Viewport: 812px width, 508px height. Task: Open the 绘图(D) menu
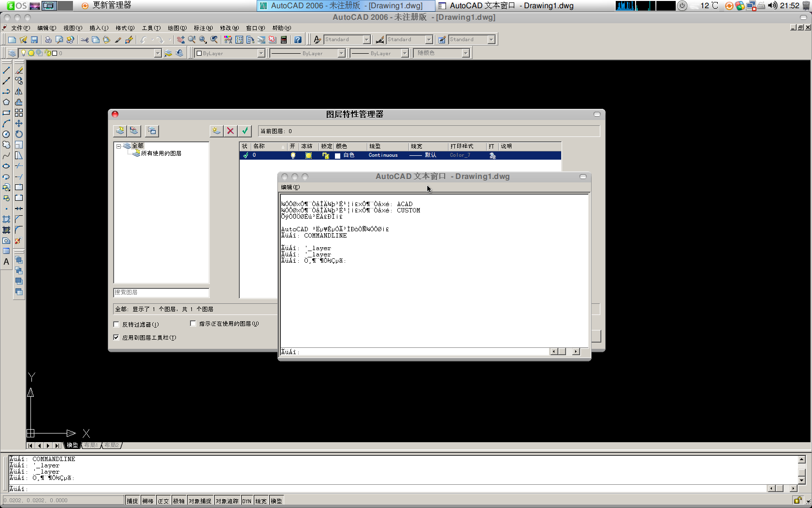(177, 28)
